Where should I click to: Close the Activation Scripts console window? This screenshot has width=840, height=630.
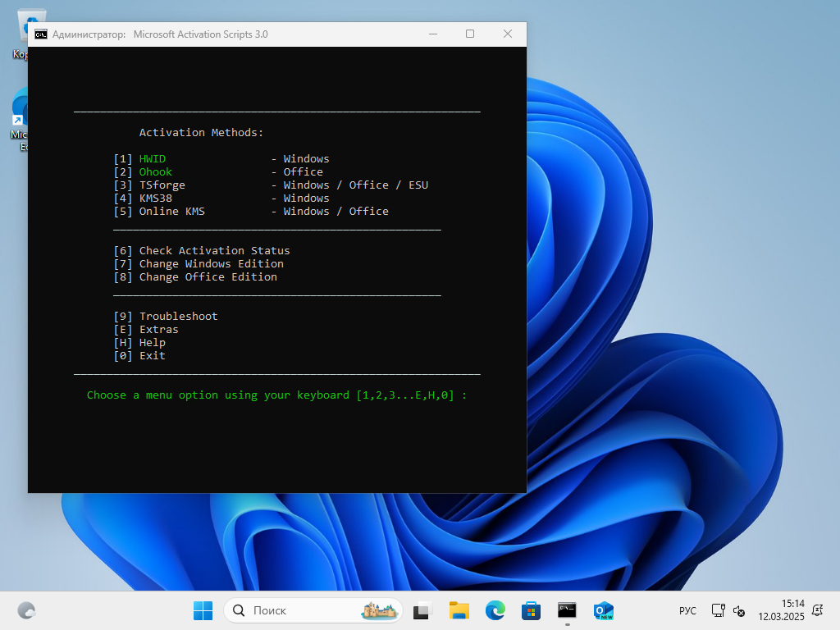(507, 34)
